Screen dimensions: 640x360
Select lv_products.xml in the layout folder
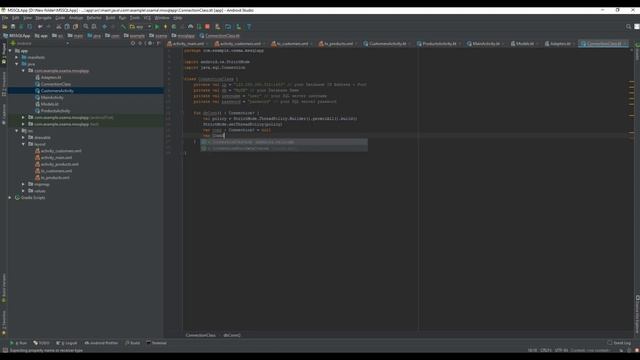coord(55,178)
